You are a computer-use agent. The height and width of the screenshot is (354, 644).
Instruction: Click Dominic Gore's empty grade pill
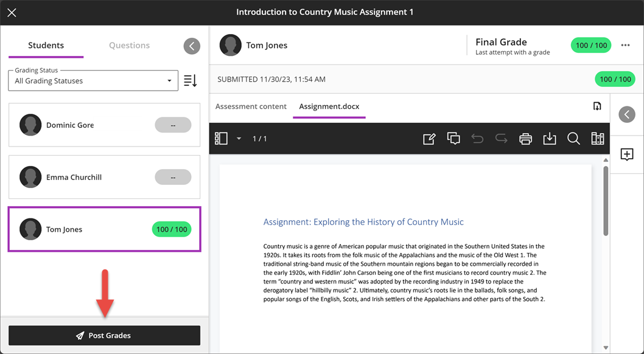pyautogui.click(x=173, y=125)
